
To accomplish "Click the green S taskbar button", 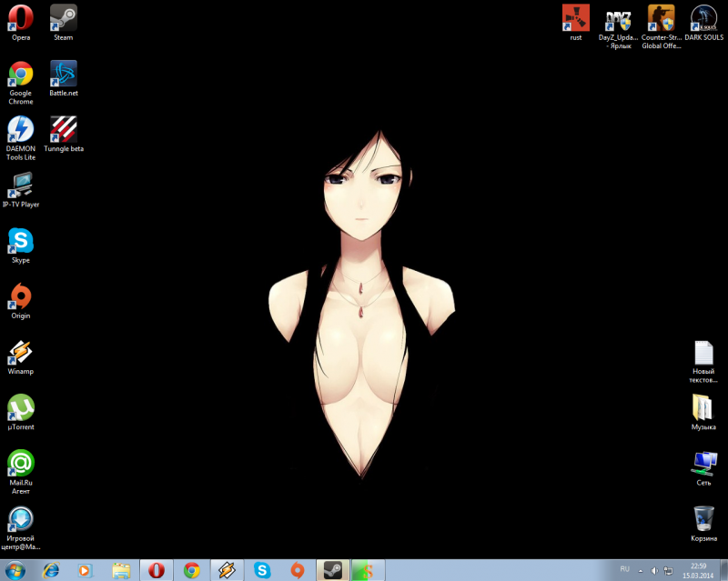I will tap(369, 570).
